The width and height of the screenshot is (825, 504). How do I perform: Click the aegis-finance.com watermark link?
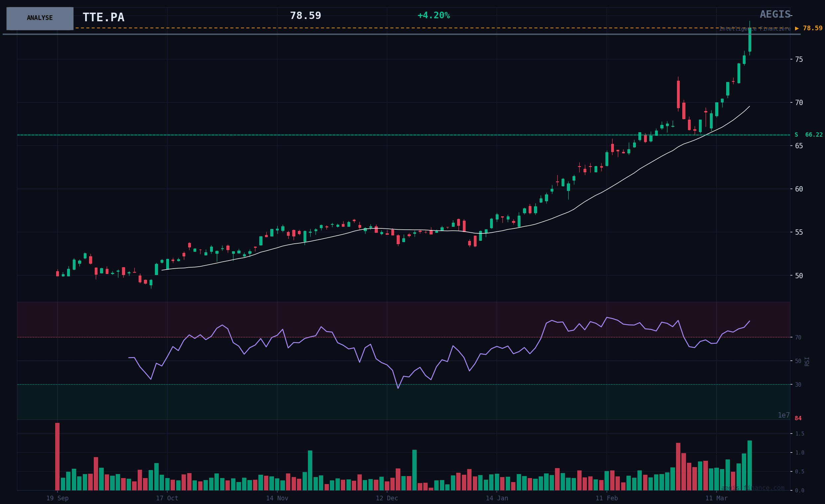(x=753, y=488)
